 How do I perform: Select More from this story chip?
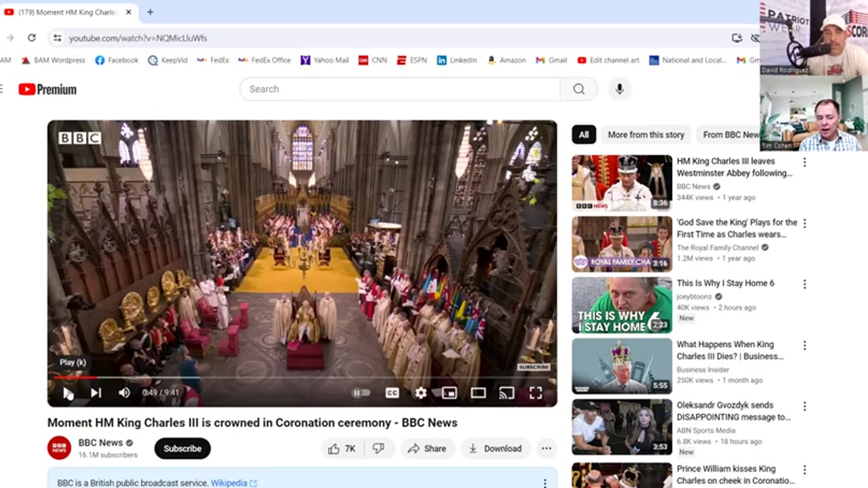click(646, 134)
